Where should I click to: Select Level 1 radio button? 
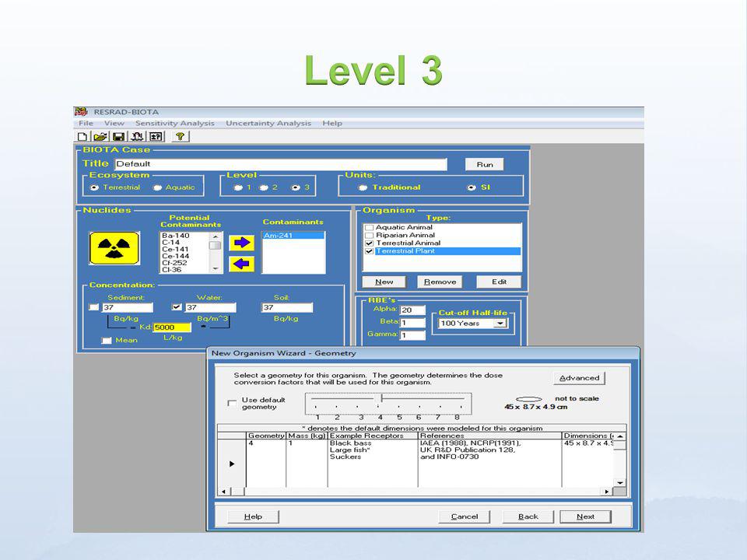pos(238,187)
